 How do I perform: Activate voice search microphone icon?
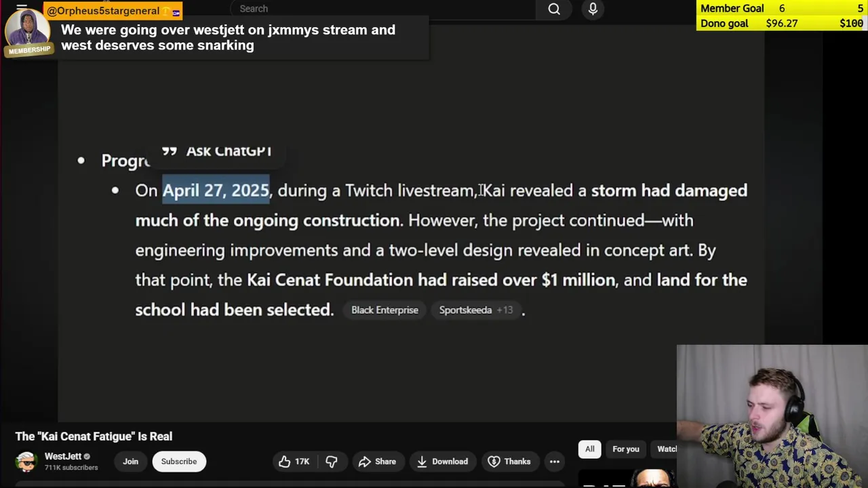coord(593,9)
